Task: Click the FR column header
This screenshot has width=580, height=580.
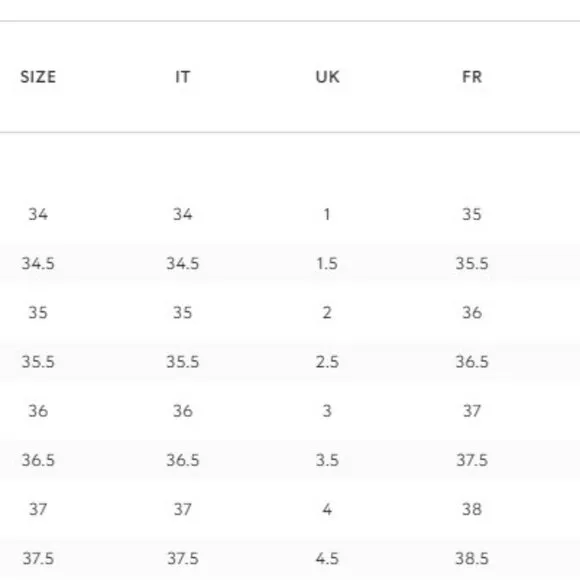Action: point(472,77)
